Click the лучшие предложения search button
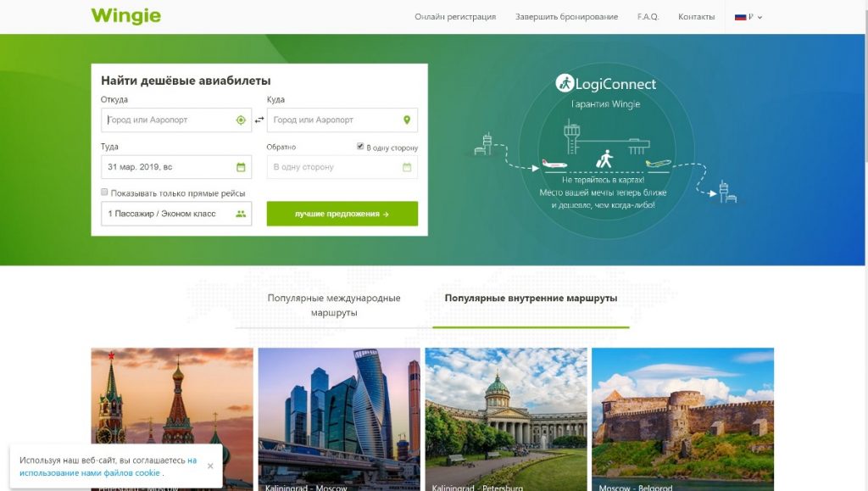Image resolution: width=868 pixels, height=491 pixels. click(x=342, y=214)
